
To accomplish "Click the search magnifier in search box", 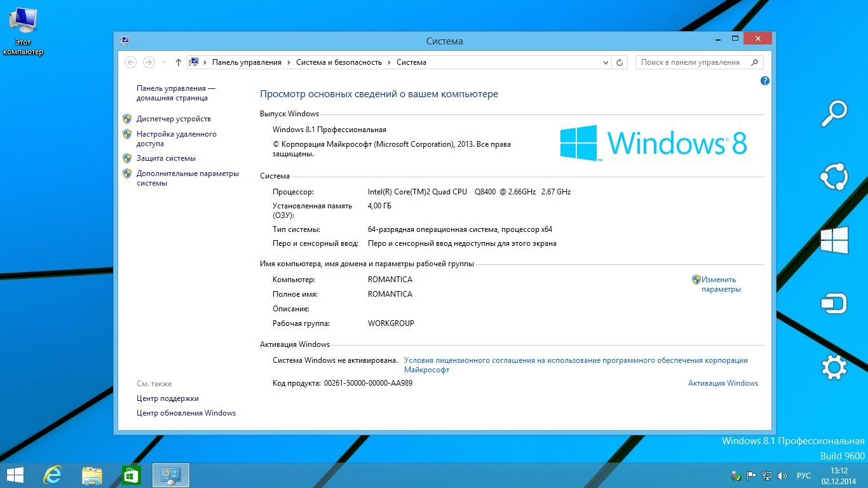I will 755,62.
